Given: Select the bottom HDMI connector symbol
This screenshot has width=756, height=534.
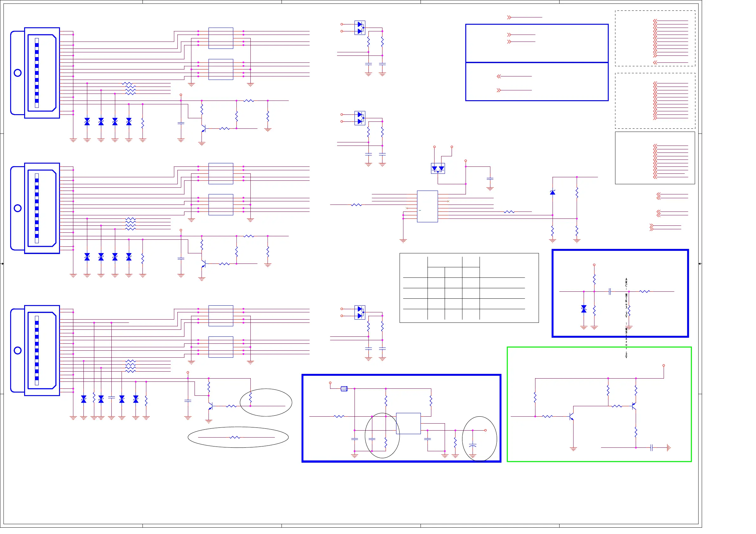Looking at the screenshot, I should (35, 350).
